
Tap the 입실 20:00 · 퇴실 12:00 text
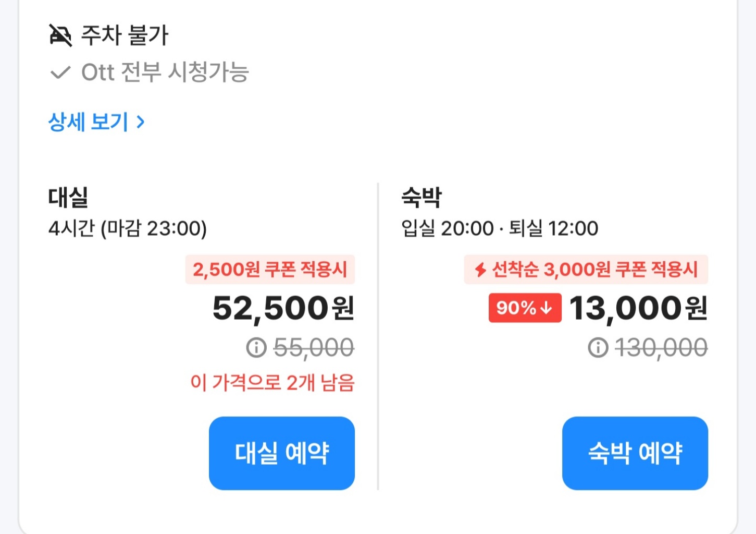tap(500, 228)
